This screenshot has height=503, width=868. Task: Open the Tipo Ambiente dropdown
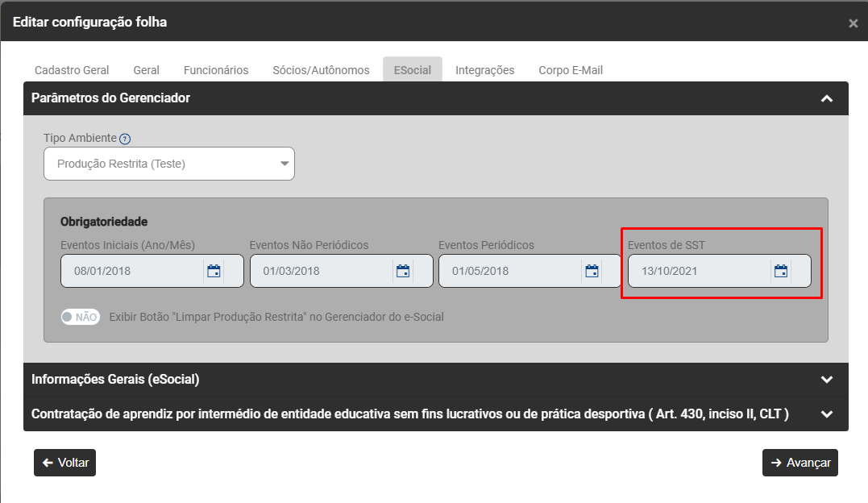(169, 164)
